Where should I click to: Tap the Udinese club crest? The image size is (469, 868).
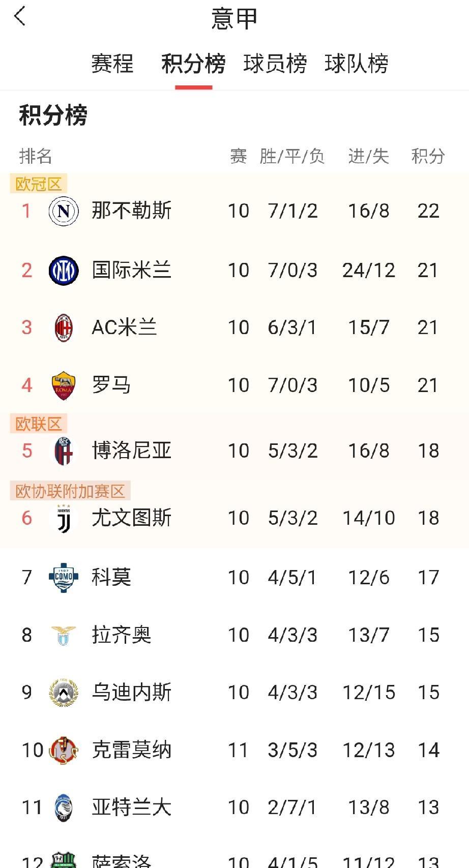pos(64,693)
